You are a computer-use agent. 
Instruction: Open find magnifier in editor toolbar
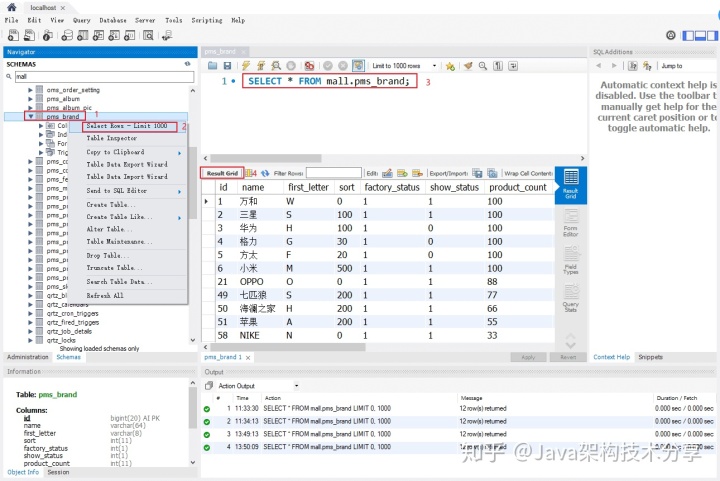pos(483,66)
